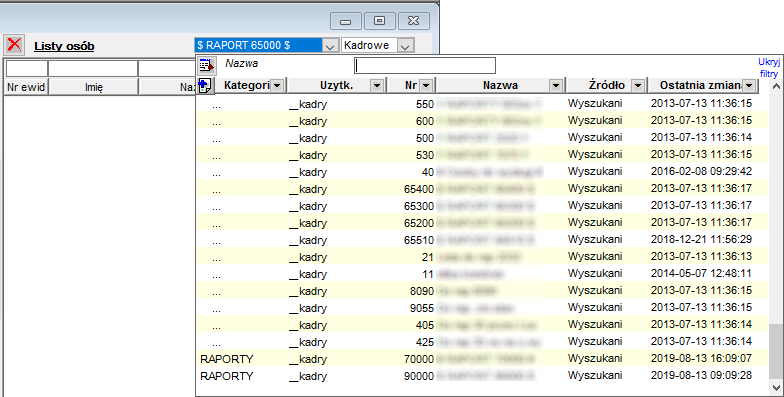784x397 pixels.
Task: Open the $ RAPORT 65000 $ dropdown
Action: (330, 46)
